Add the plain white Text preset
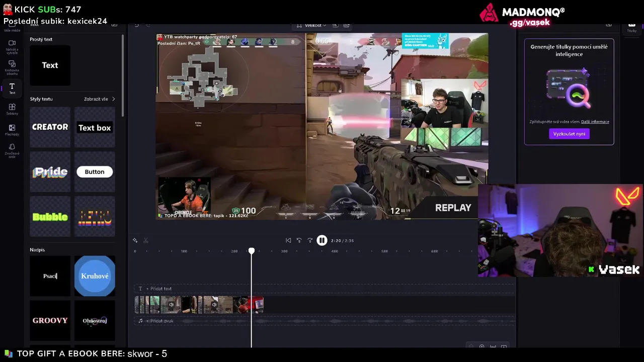This screenshot has width=644, height=362. [50, 65]
